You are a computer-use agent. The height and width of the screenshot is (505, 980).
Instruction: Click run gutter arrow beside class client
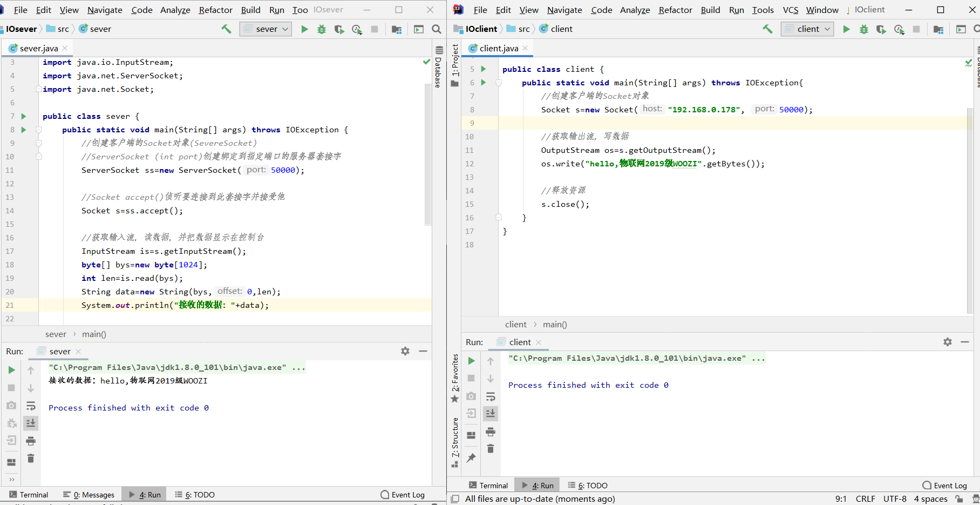point(484,69)
